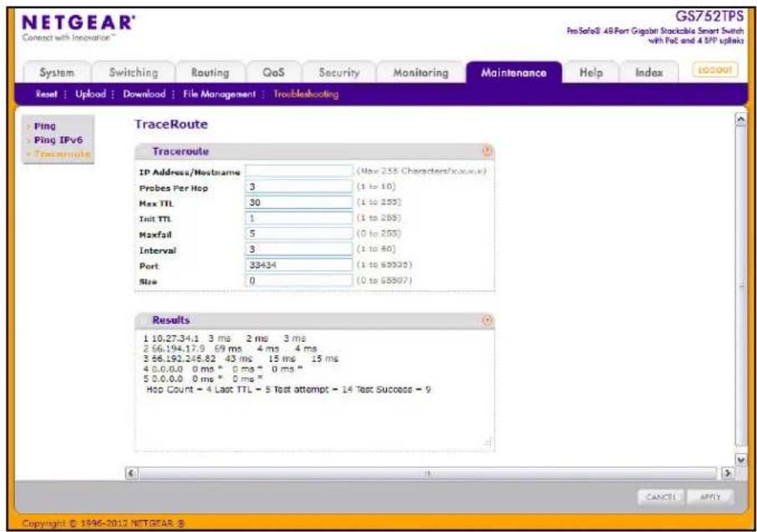The image size is (757, 532).
Task: Click the Results section header
Action: [x=314, y=320]
